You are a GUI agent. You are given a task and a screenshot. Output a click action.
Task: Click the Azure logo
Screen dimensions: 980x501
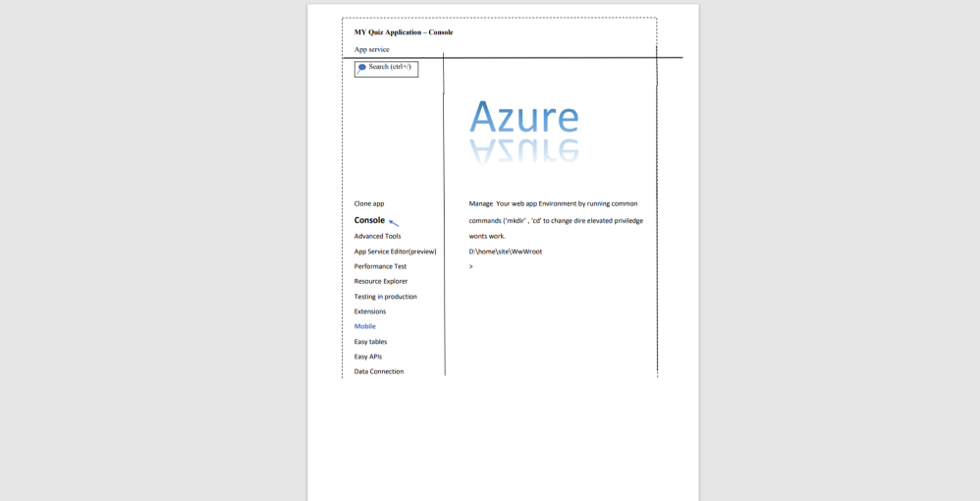point(523,118)
